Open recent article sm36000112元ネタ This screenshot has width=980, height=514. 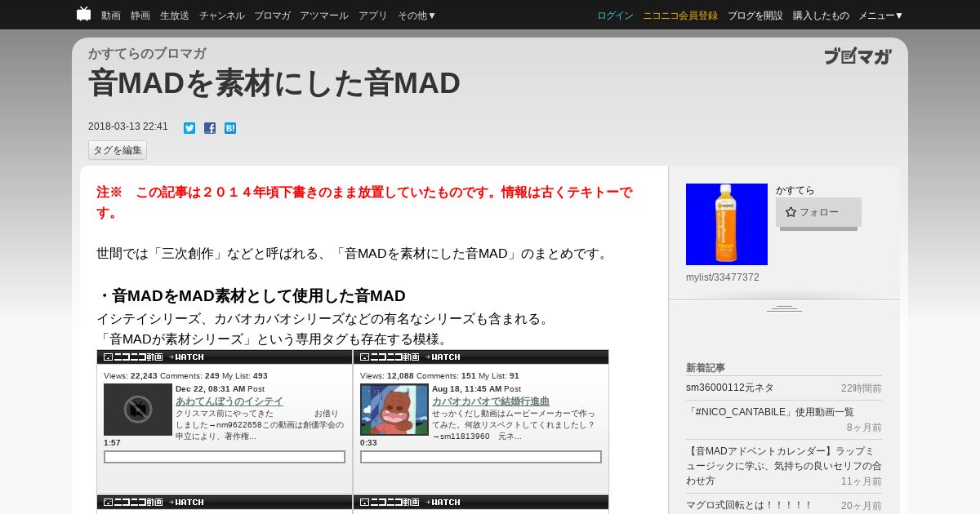pyautogui.click(x=730, y=388)
